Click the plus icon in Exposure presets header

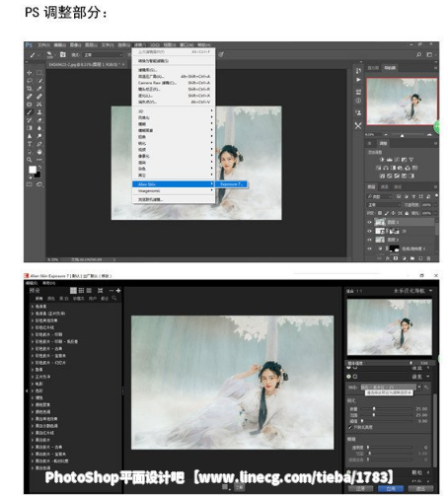[x=118, y=291]
